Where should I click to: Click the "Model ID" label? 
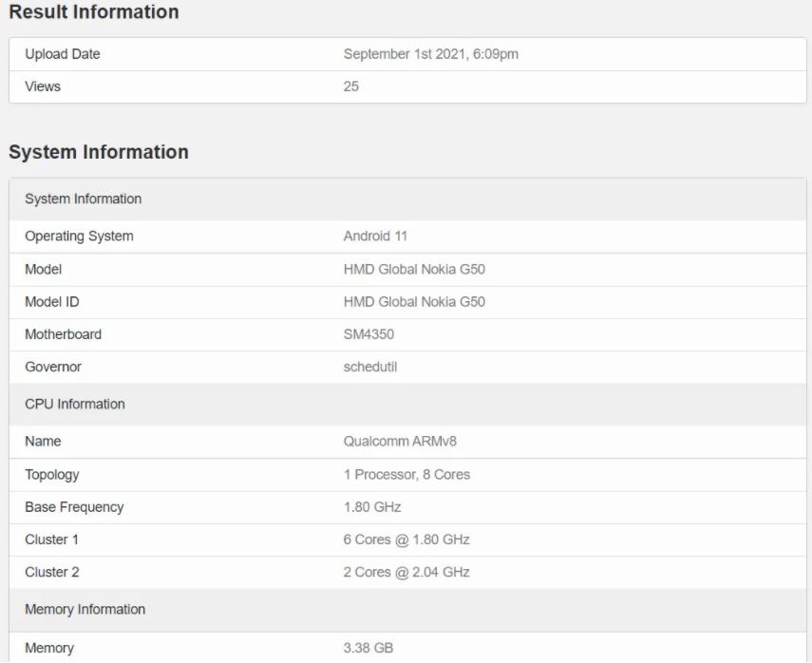pos(52,302)
